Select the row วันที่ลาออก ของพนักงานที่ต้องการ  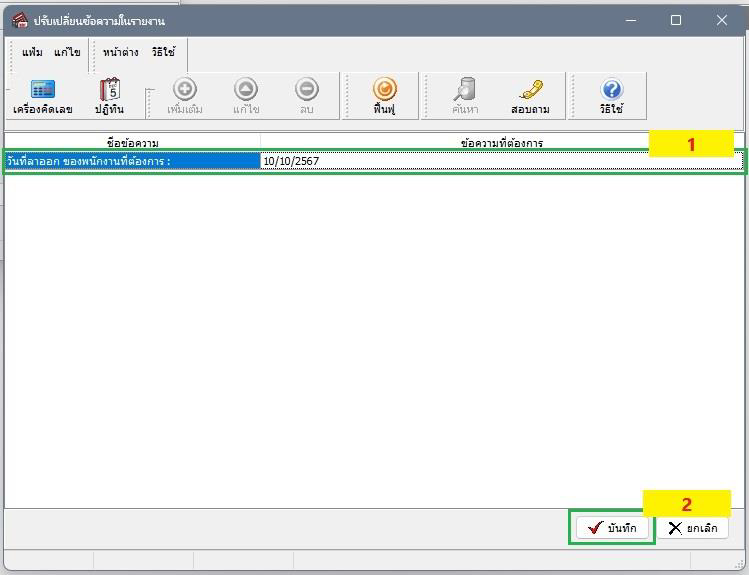(x=132, y=160)
